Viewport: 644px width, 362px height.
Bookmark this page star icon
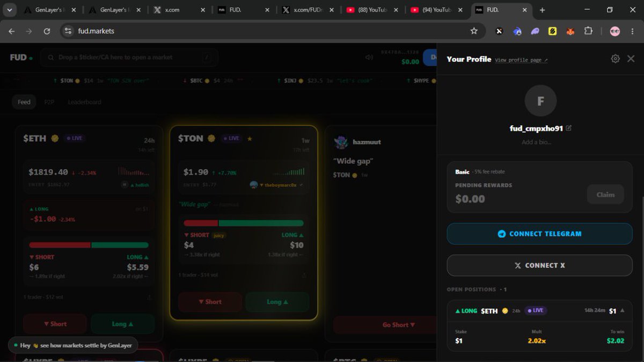474,31
